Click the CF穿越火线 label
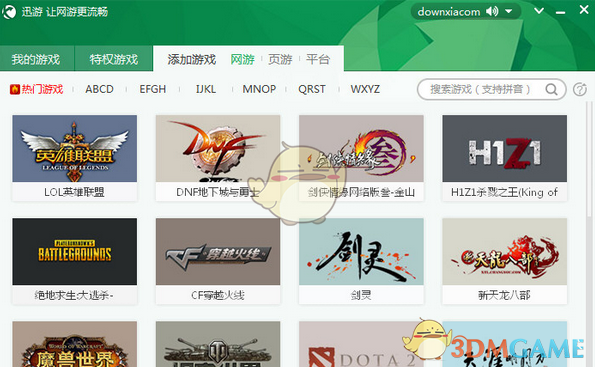Viewport: 595px width, 367px height. coord(218,295)
